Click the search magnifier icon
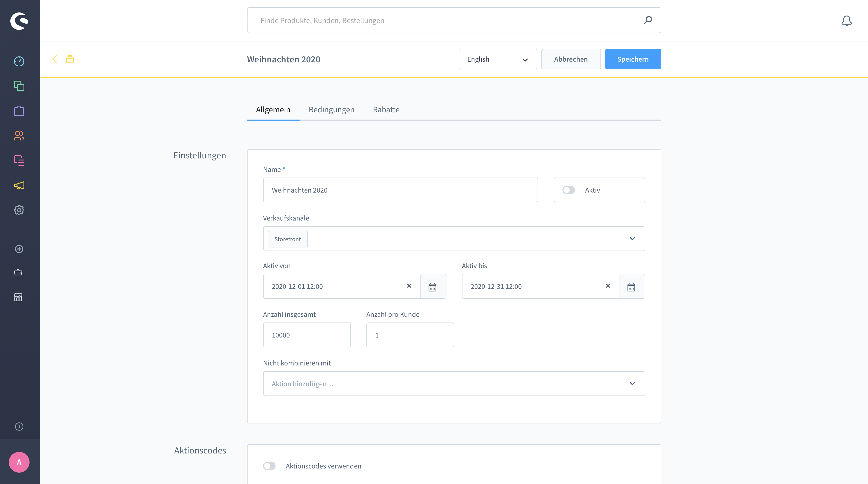868x484 pixels. pyautogui.click(x=648, y=20)
